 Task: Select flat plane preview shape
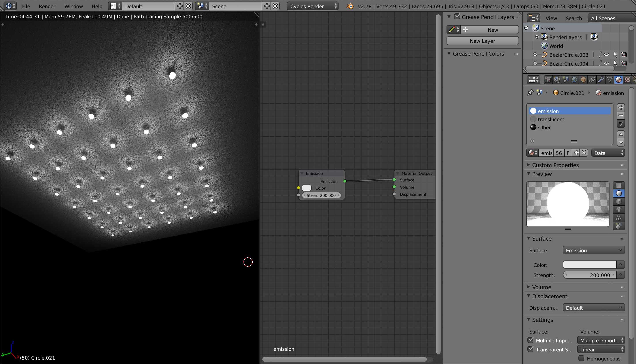pos(619,185)
